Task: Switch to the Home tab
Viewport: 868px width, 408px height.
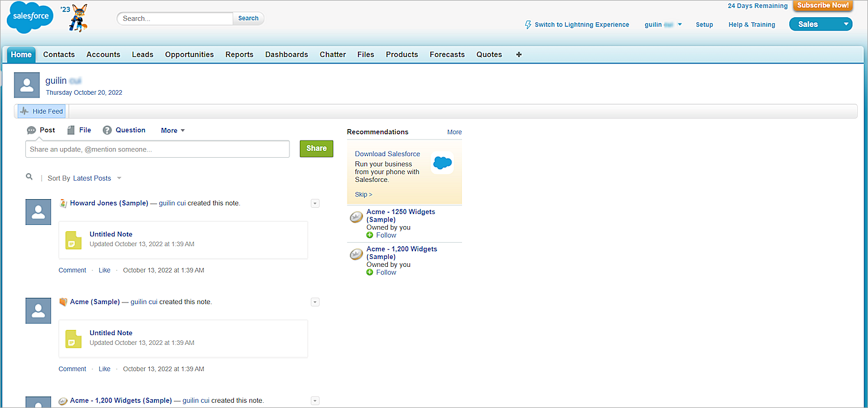Action: (x=21, y=55)
